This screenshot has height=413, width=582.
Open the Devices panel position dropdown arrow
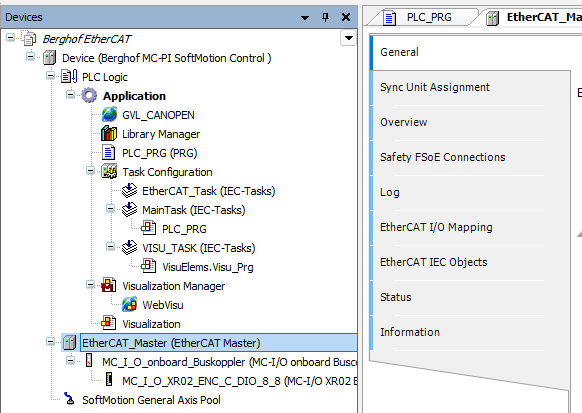coord(305,17)
